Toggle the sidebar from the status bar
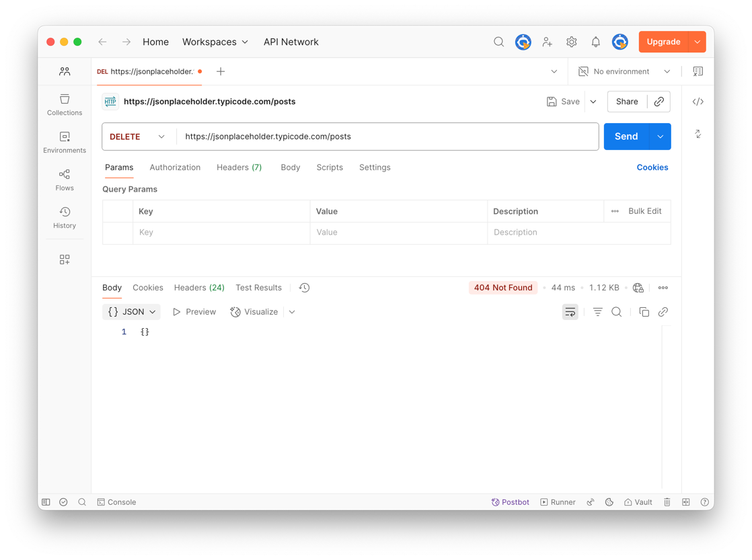 point(46,502)
